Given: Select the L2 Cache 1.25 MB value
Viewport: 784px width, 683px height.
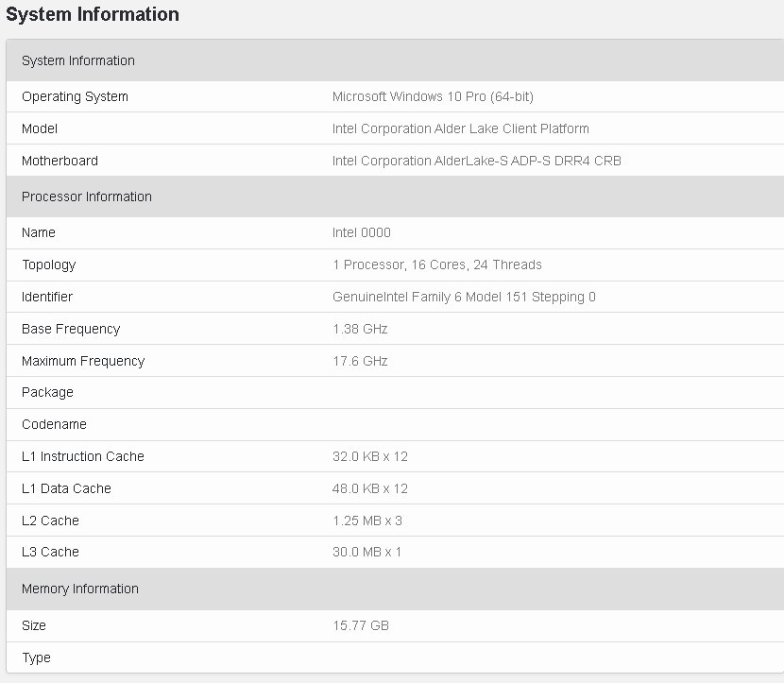Looking at the screenshot, I should point(367,521).
